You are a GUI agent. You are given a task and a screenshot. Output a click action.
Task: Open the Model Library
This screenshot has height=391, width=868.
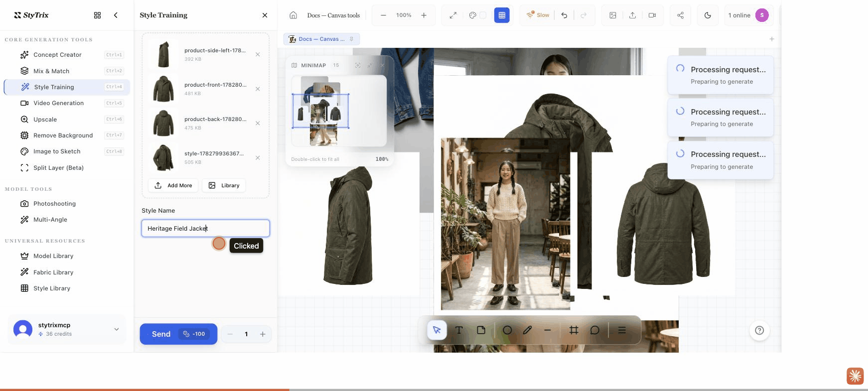67,256
